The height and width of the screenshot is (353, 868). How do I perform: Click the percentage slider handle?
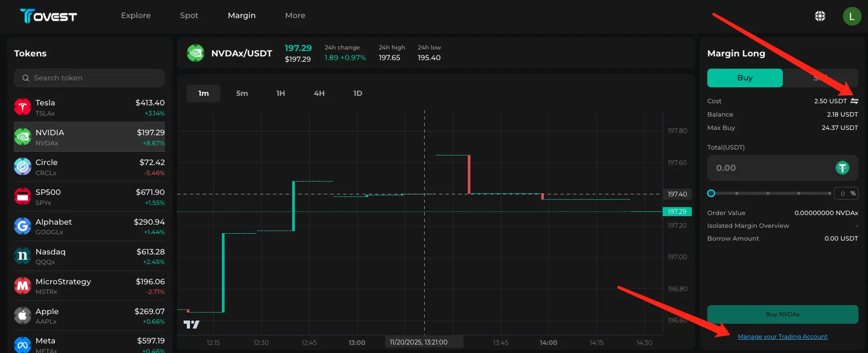tap(711, 193)
